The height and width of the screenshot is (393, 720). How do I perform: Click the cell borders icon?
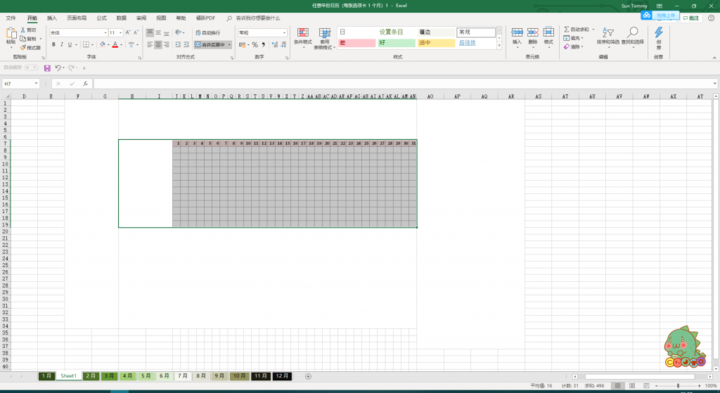pos(86,45)
